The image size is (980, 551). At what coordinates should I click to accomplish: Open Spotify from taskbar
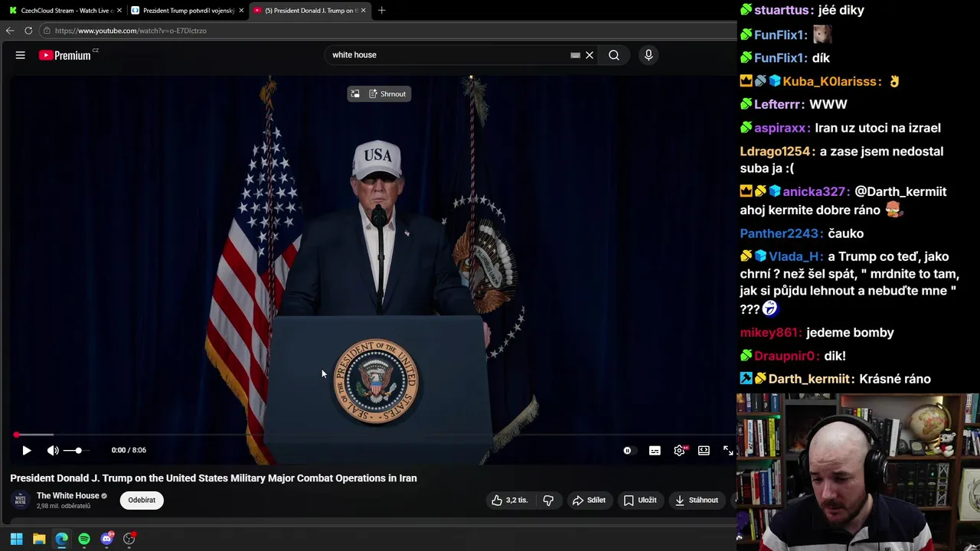pos(84,539)
